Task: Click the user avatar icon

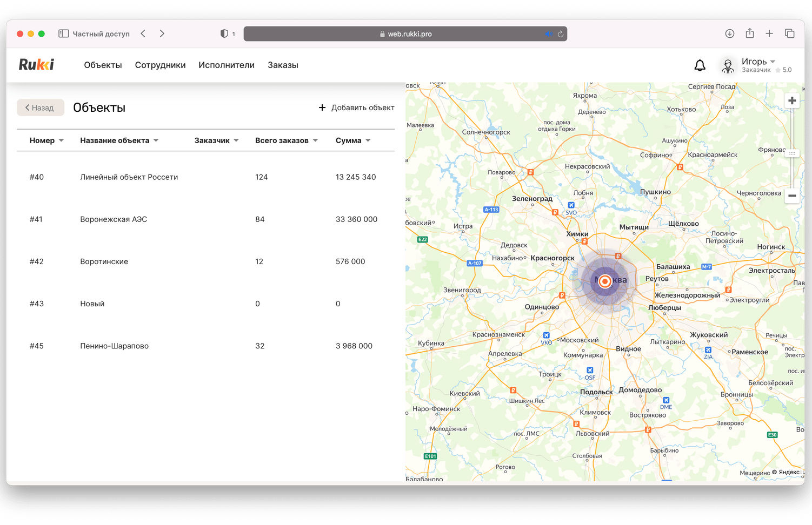Action: click(x=728, y=66)
